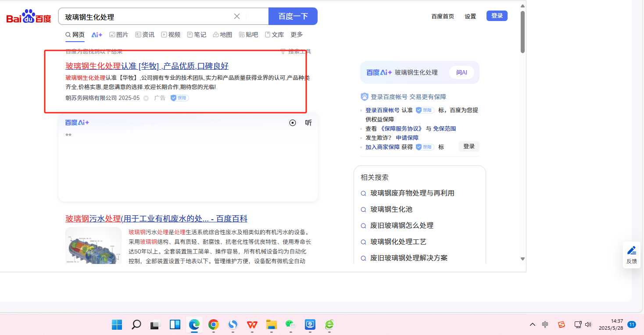Expand the 更多 search categories menu

pyautogui.click(x=297, y=35)
